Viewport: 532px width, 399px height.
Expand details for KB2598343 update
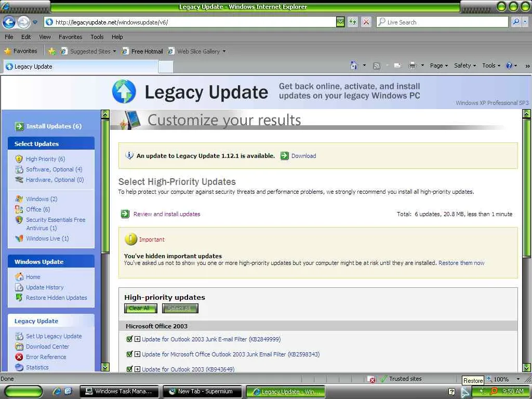click(137, 354)
